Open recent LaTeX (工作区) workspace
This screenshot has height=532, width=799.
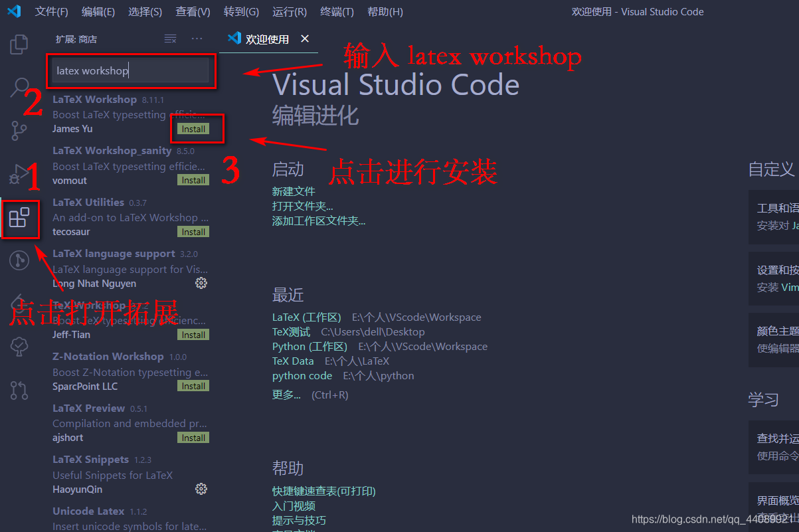tap(307, 317)
